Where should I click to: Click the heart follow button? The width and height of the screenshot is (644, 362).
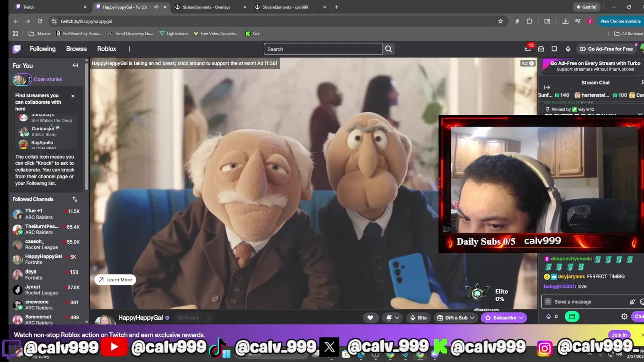click(x=370, y=318)
